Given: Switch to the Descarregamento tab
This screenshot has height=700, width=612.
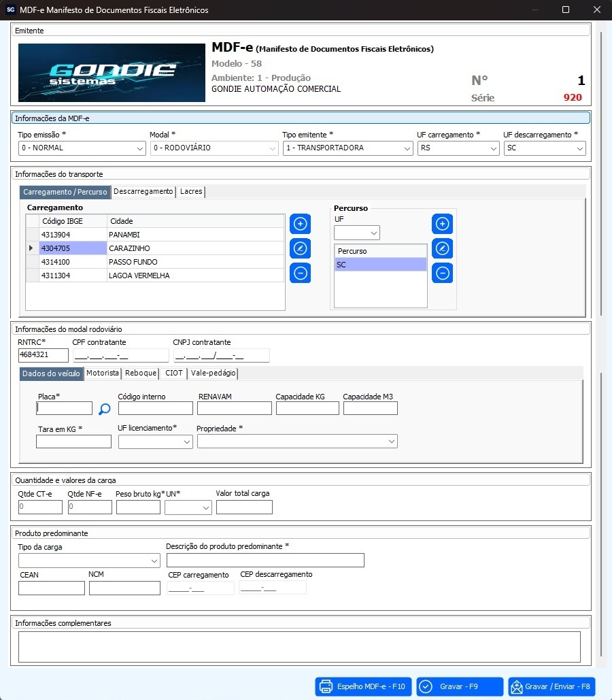Looking at the screenshot, I should [143, 192].
